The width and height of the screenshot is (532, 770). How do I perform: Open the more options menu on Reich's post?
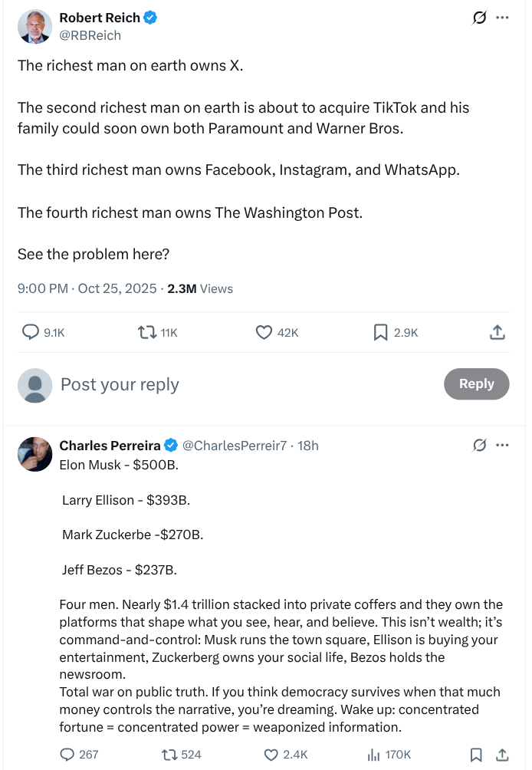(x=502, y=18)
